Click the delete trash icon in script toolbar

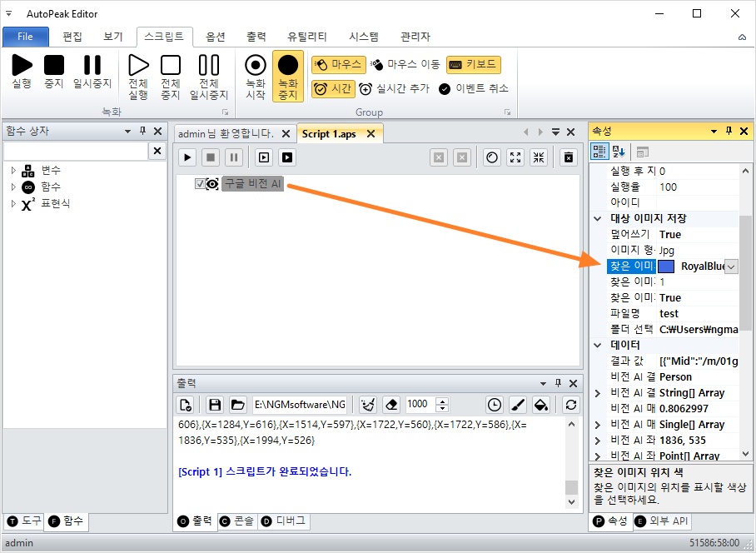(x=569, y=157)
